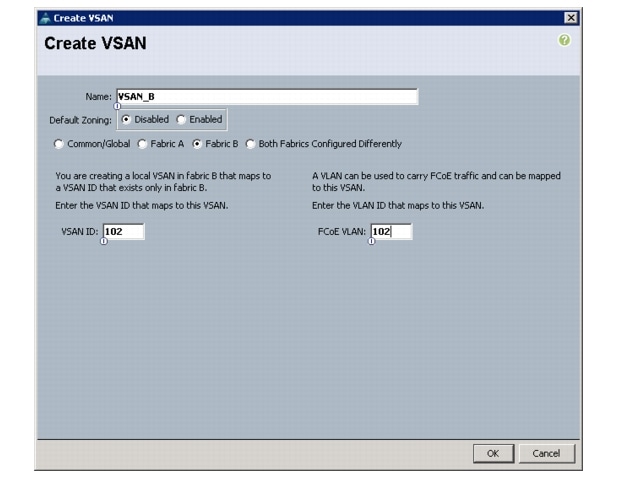Choose the Fabric A radio option
The width and height of the screenshot is (640, 477).
click(142, 144)
